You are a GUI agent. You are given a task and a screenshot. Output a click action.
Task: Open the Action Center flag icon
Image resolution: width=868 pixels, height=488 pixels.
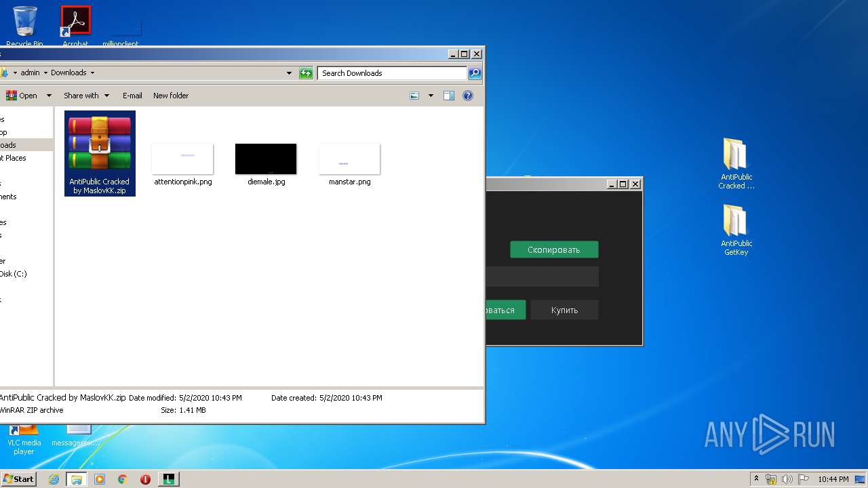point(803,479)
